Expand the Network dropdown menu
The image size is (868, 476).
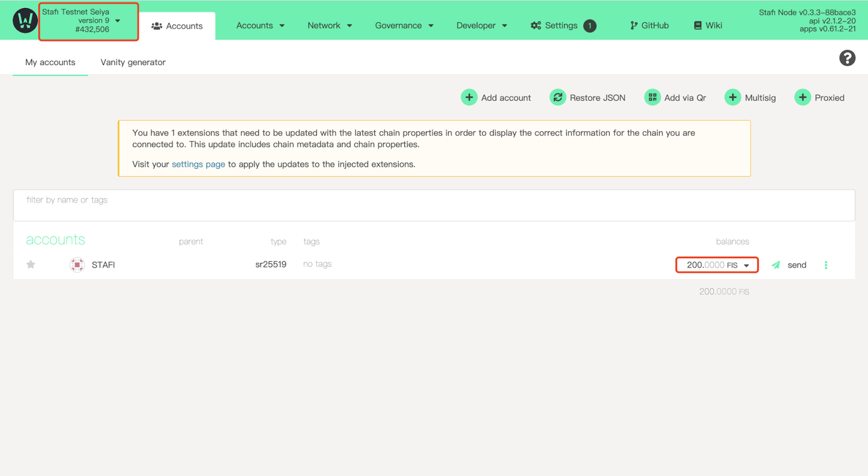point(330,25)
